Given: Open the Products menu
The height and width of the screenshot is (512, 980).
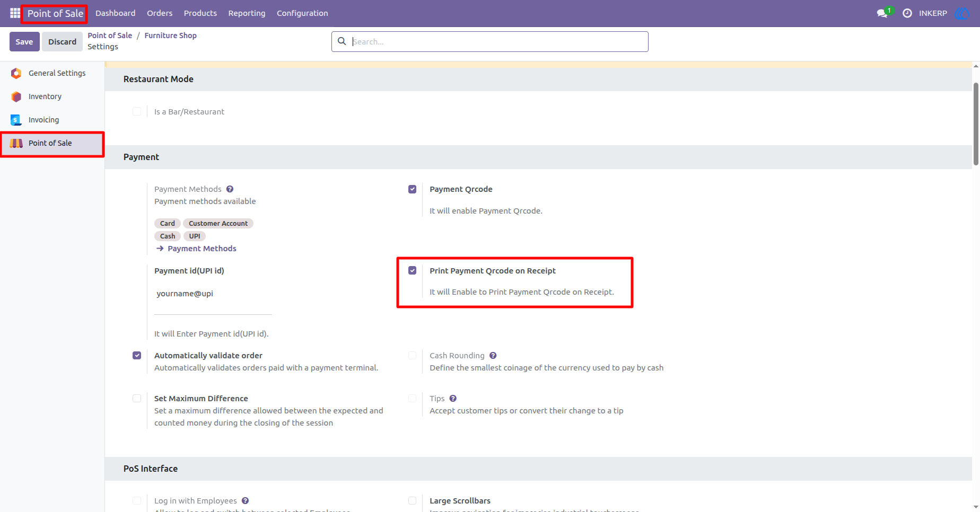Looking at the screenshot, I should (x=200, y=13).
